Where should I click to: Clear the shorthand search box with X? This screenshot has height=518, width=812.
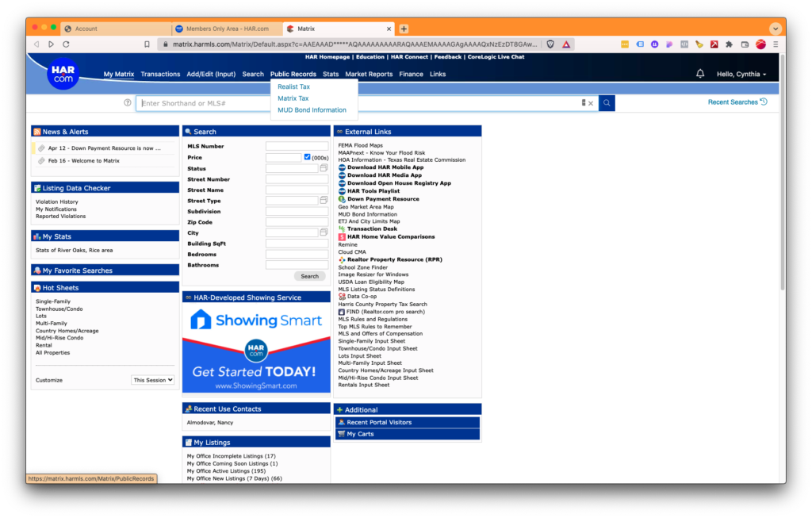coord(590,104)
